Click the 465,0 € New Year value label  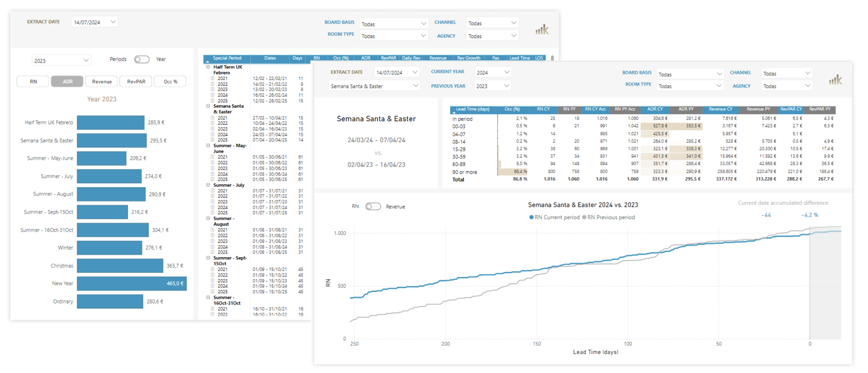[175, 283]
